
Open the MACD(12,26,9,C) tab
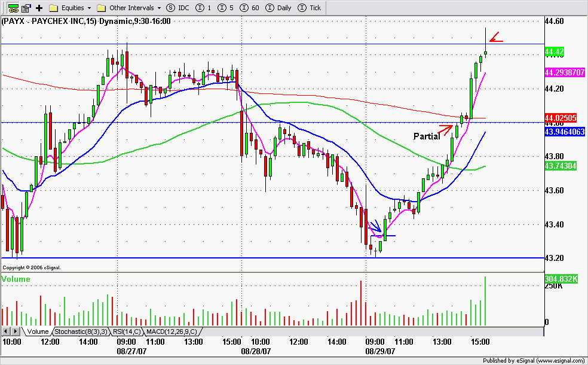point(171,331)
